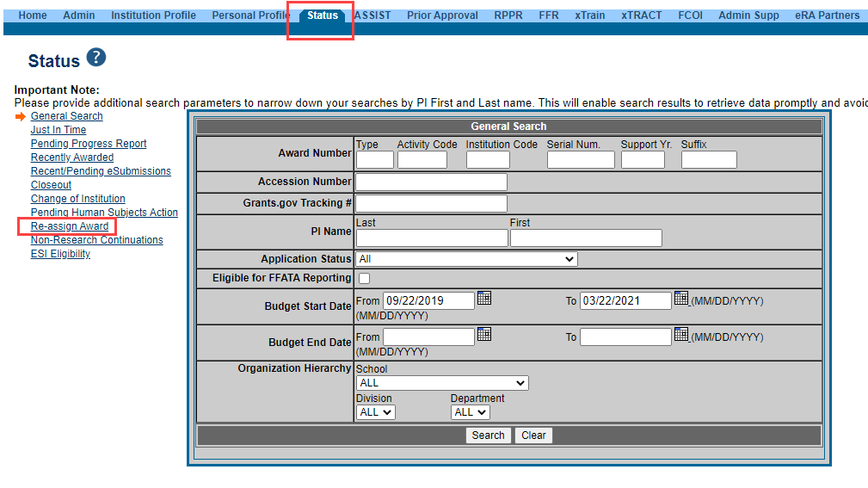
Task: Open the Department dropdown
Action: click(470, 412)
